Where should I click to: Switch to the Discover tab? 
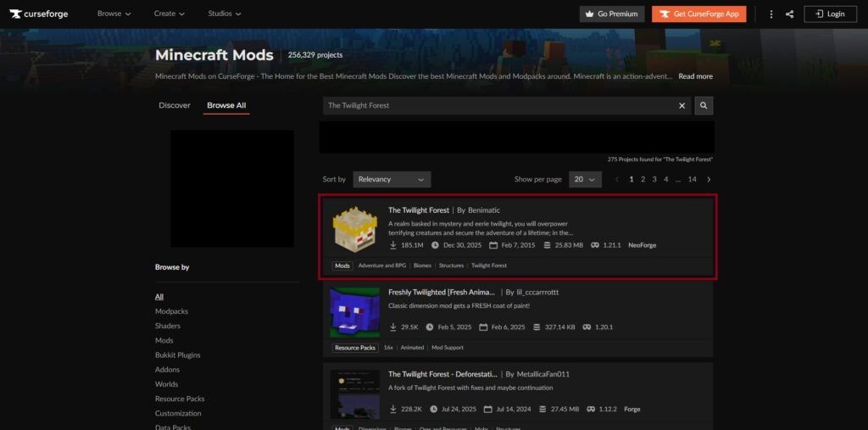pos(175,105)
